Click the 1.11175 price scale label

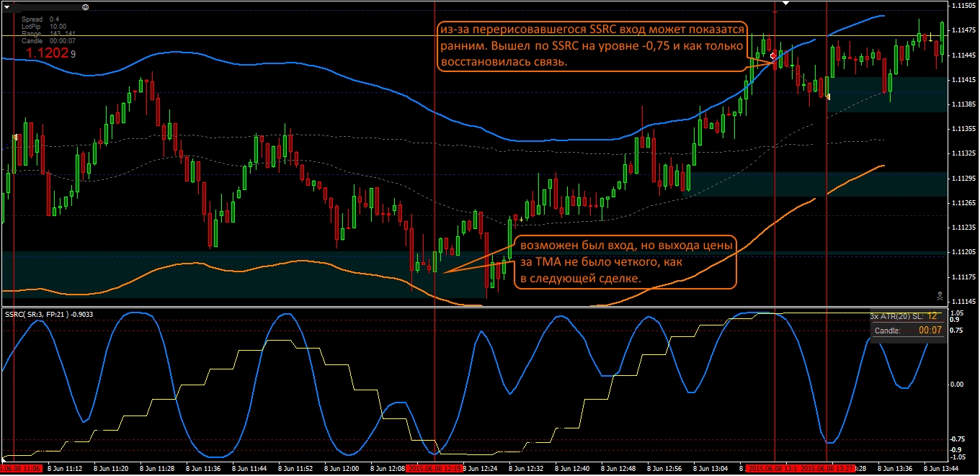pyautogui.click(x=963, y=277)
